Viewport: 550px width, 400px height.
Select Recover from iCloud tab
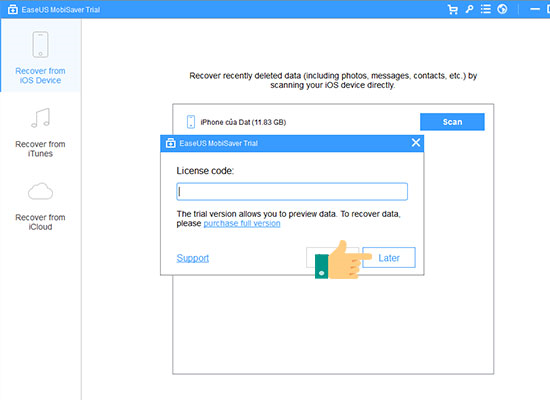click(41, 206)
